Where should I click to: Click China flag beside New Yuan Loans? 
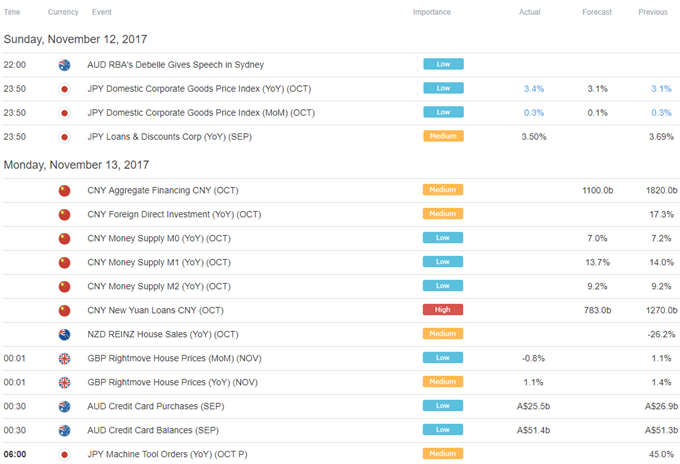point(64,310)
